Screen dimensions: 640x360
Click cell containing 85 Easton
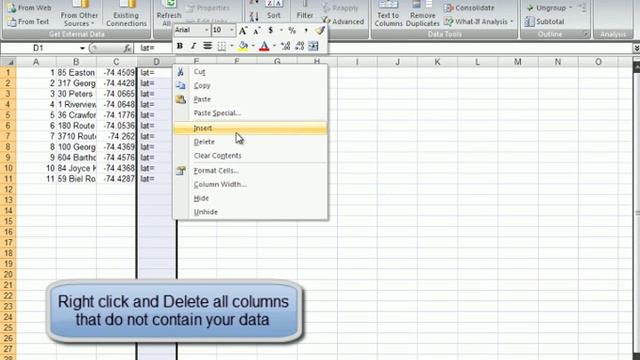coord(76,73)
